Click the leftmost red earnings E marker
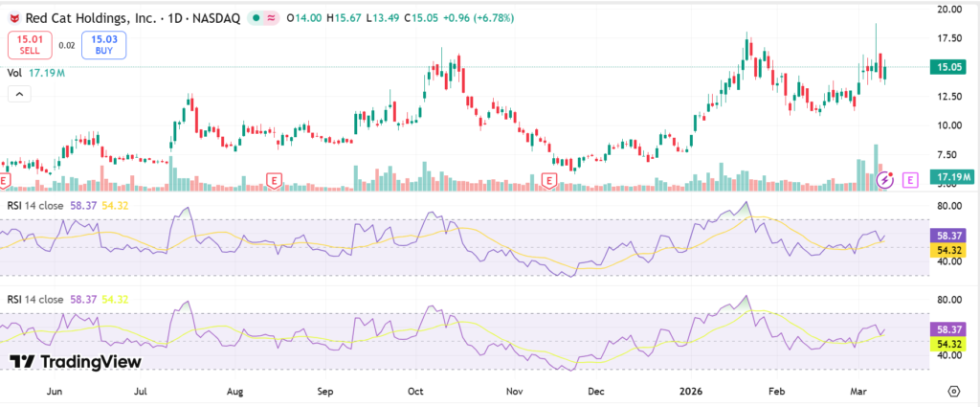The height and width of the screenshot is (407, 980). pyautogui.click(x=5, y=180)
